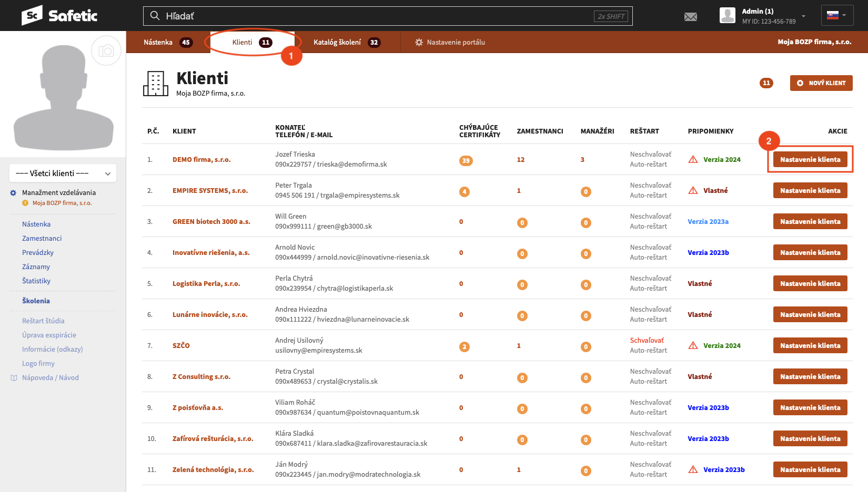Click the 4 certificates badge for EMPIRE SYSTEMS

click(464, 191)
